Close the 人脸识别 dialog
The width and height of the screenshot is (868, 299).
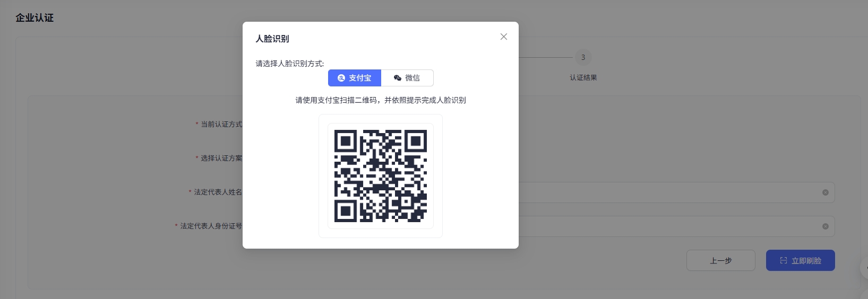[x=504, y=37]
